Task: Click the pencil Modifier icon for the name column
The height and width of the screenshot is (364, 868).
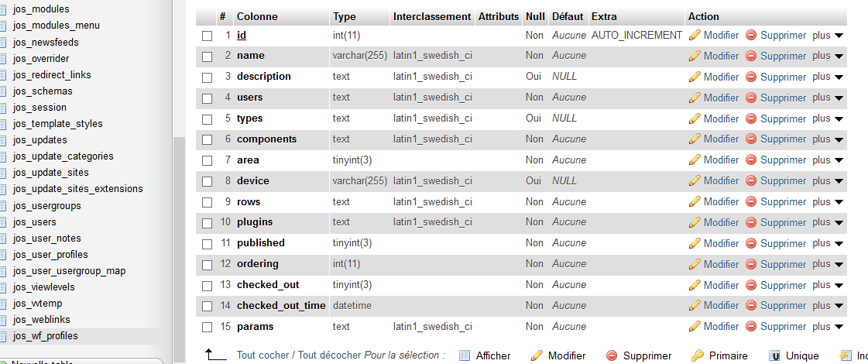Action: (695, 56)
